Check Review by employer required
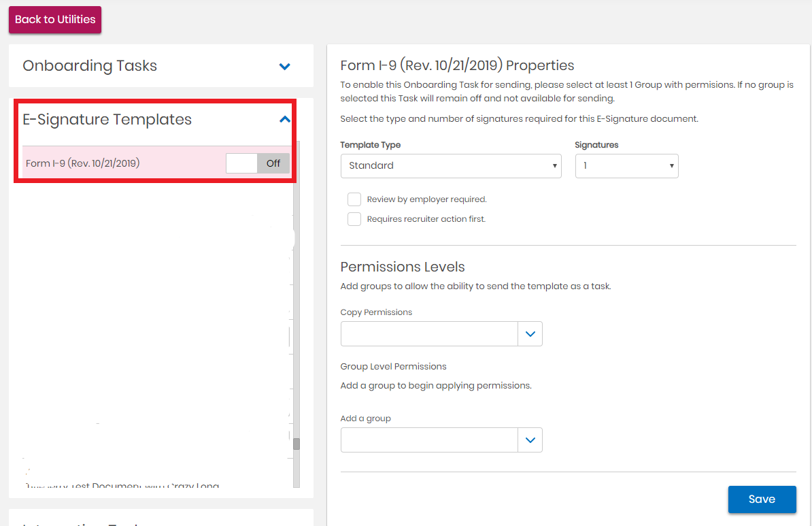The height and width of the screenshot is (526, 812). (354, 199)
